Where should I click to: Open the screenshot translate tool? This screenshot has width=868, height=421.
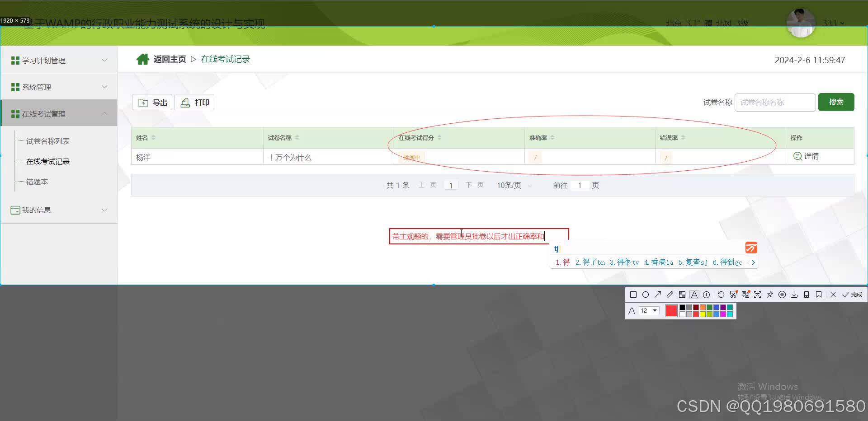[x=745, y=295]
